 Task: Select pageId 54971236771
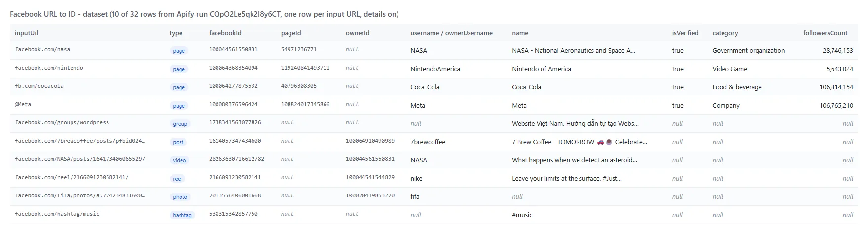tap(299, 50)
